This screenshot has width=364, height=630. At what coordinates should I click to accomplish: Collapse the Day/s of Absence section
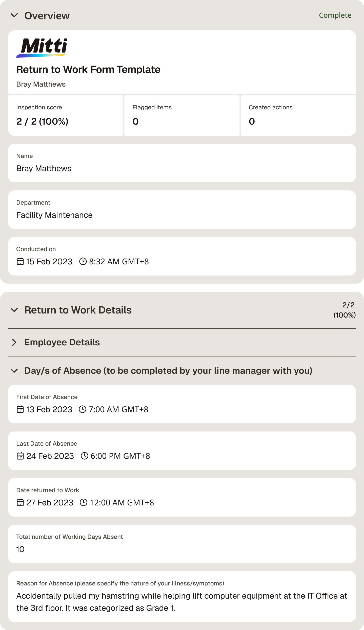[14, 371]
